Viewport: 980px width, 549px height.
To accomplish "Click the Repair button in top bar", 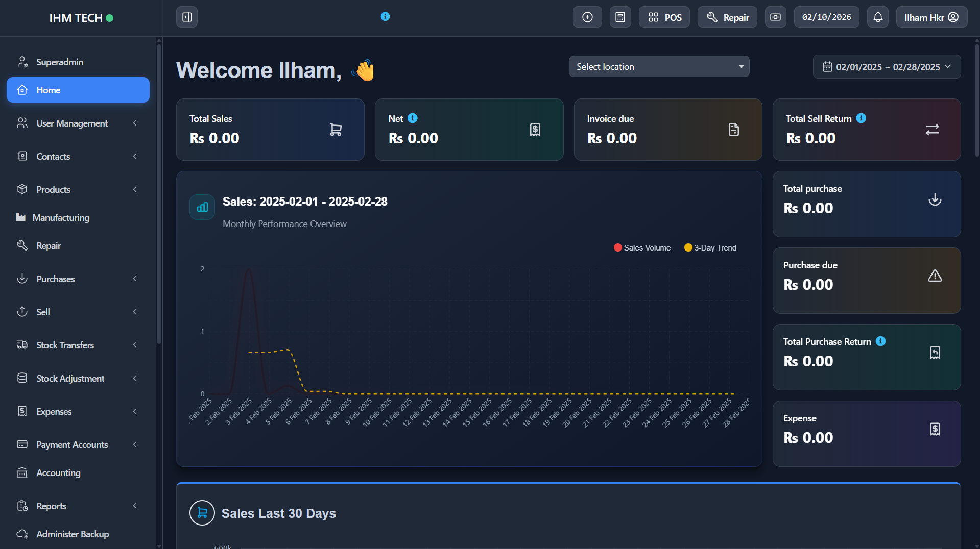I will click(x=727, y=17).
